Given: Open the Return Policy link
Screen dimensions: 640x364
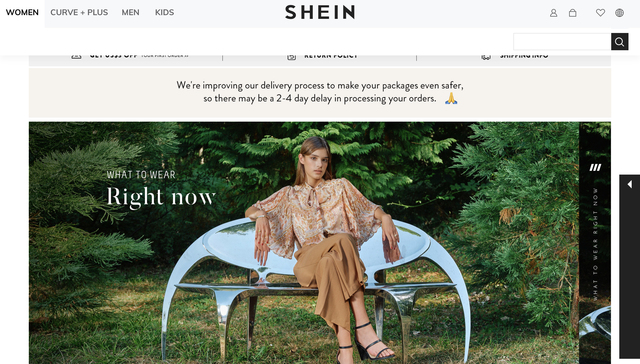Looking at the screenshot, I should click(x=331, y=56).
